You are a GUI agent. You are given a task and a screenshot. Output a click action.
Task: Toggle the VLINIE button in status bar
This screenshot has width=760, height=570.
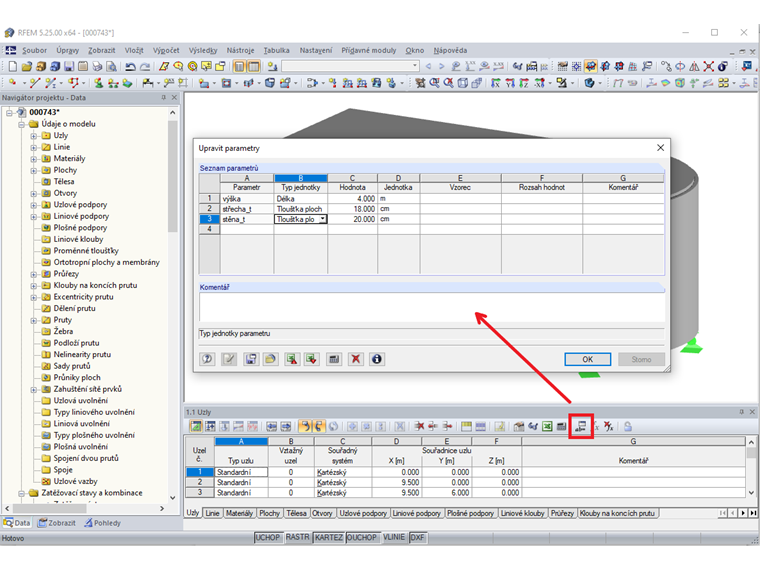(x=394, y=538)
